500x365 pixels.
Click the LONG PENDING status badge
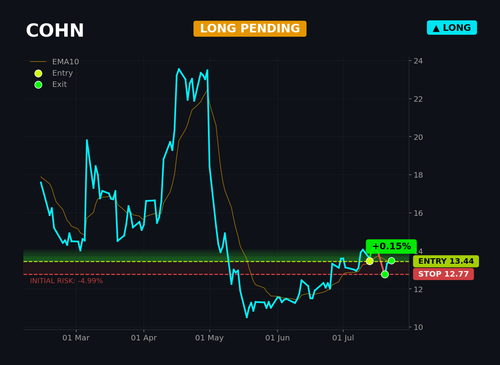point(250,29)
